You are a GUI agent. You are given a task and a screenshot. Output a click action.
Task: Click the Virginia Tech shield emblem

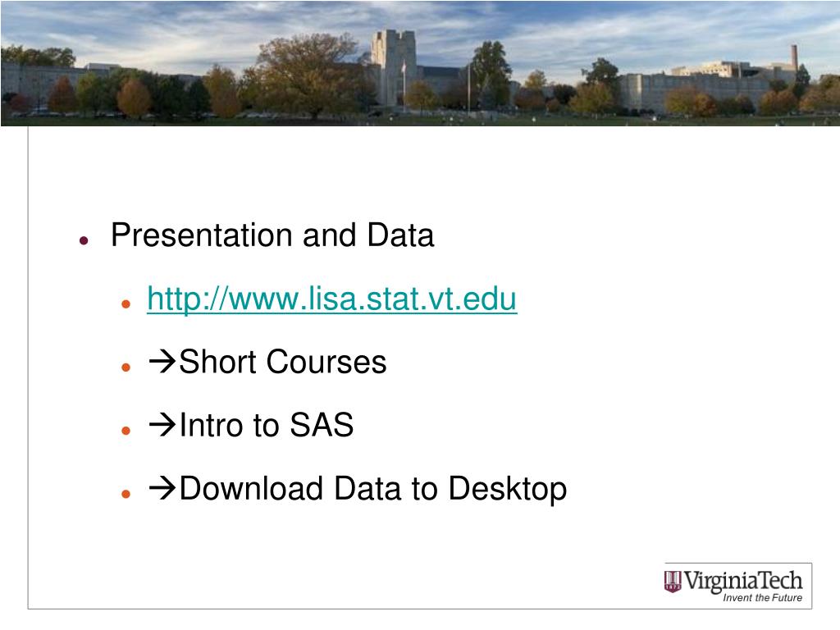click(673, 582)
